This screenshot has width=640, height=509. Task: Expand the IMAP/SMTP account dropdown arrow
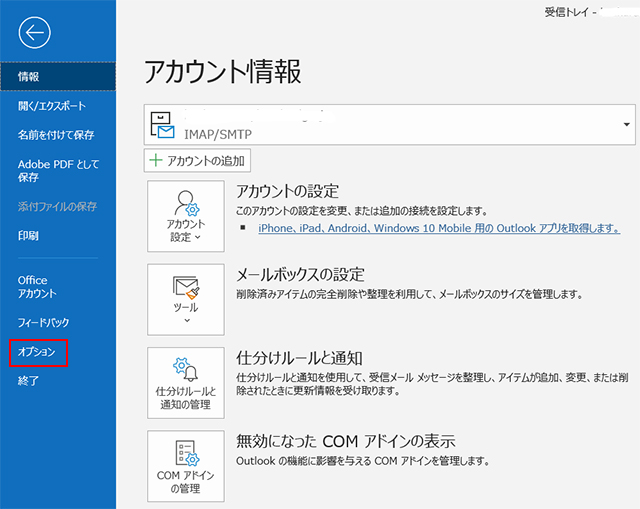(x=624, y=124)
